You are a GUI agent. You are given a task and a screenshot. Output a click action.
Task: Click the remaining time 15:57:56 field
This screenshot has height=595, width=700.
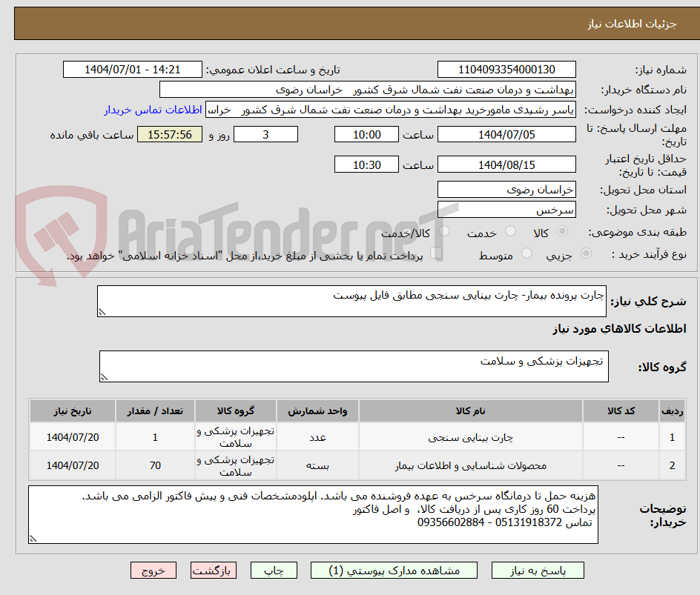(169, 135)
